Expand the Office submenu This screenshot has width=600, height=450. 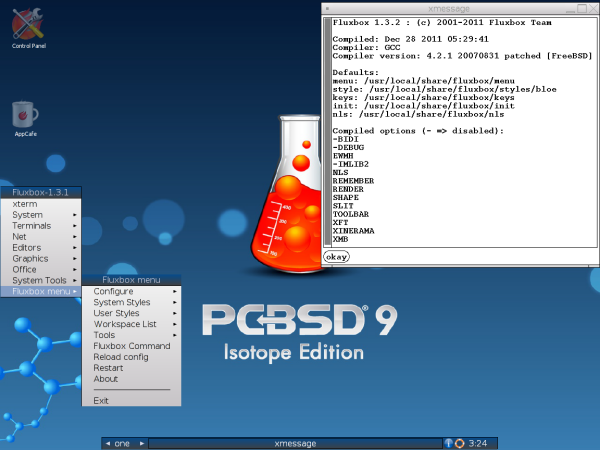41,269
